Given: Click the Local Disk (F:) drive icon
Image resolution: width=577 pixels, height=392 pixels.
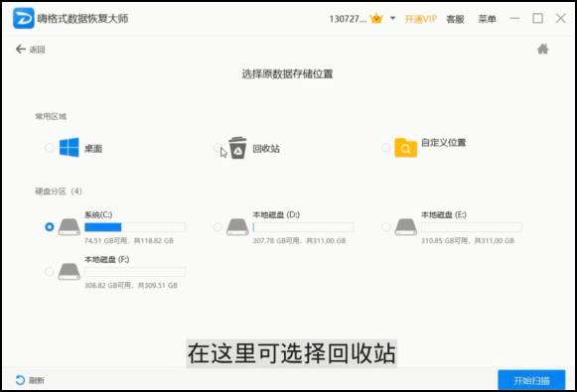Looking at the screenshot, I should point(70,272).
